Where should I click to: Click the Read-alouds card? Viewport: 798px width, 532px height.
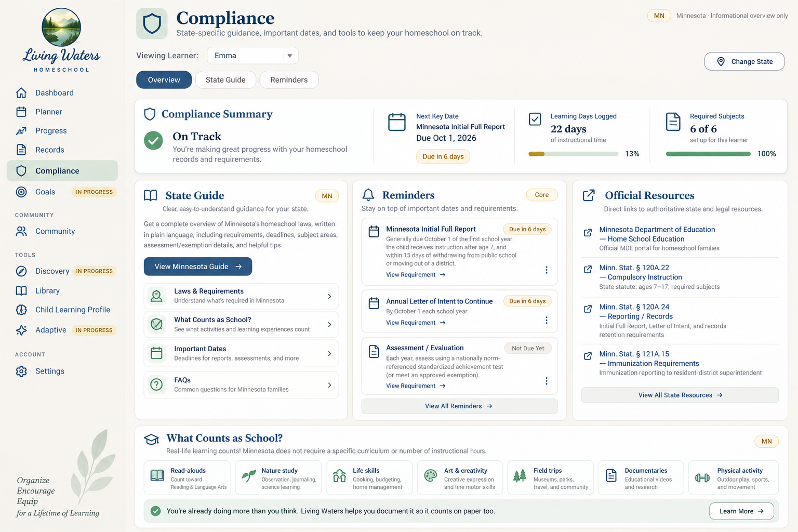(188, 478)
